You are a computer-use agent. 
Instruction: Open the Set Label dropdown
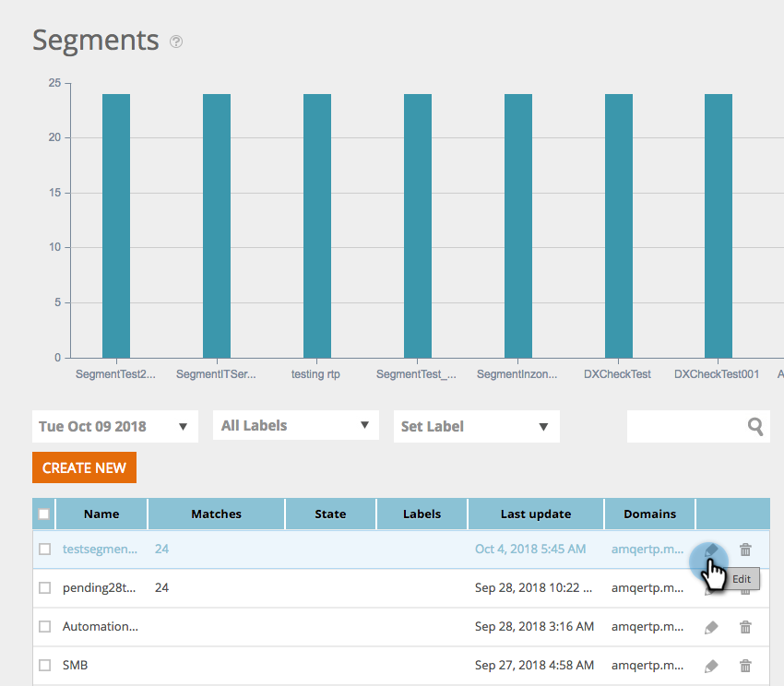tap(477, 427)
